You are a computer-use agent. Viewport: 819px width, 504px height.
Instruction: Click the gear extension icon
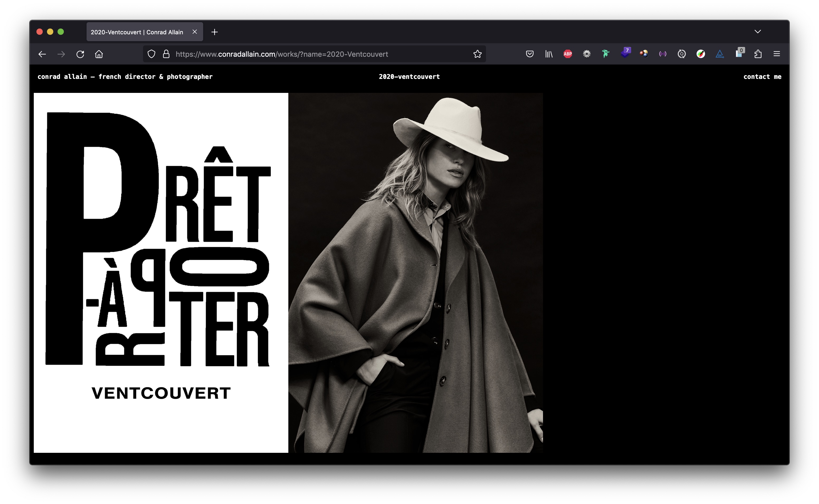tap(587, 54)
